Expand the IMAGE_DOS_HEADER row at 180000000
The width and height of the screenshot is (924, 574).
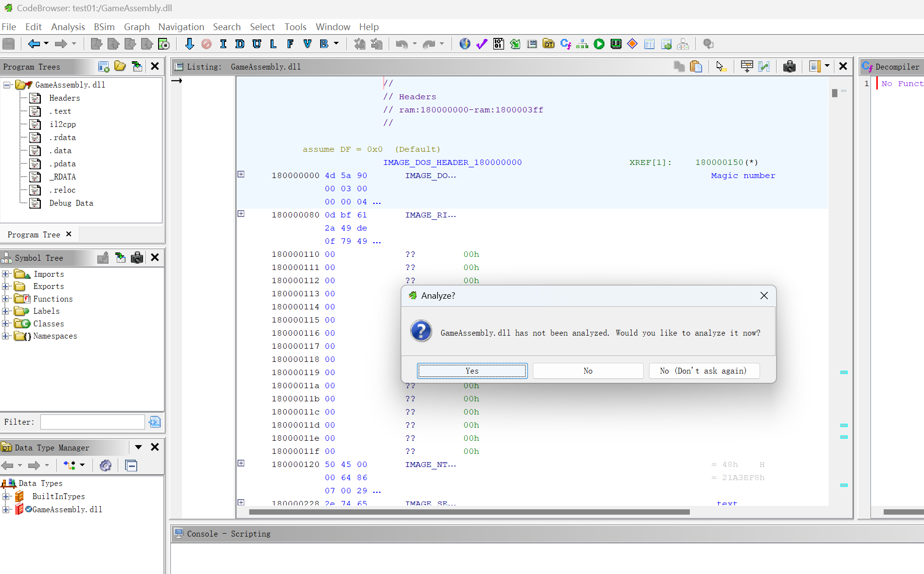[241, 174]
